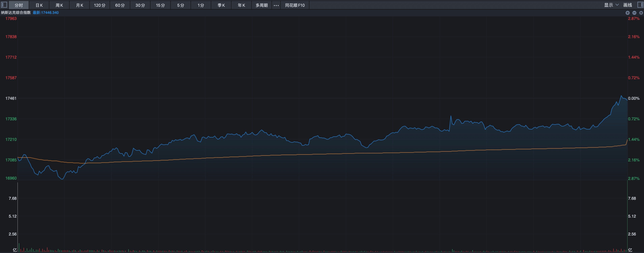The width and height of the screenshot is (644, 253).
Task: Switch to the 月K tab
Action: [79, 5]
